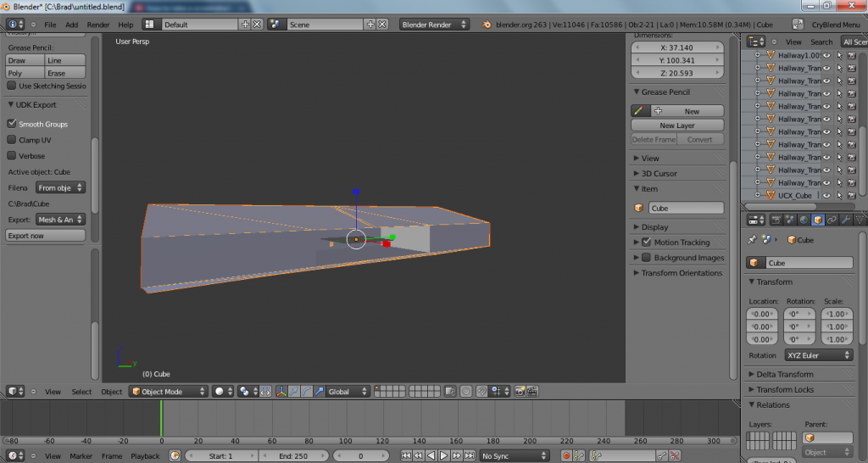This screenshot has width=868, height=463.
Task: Render OpenGL animation clapper icon
Action: [532, 392]
